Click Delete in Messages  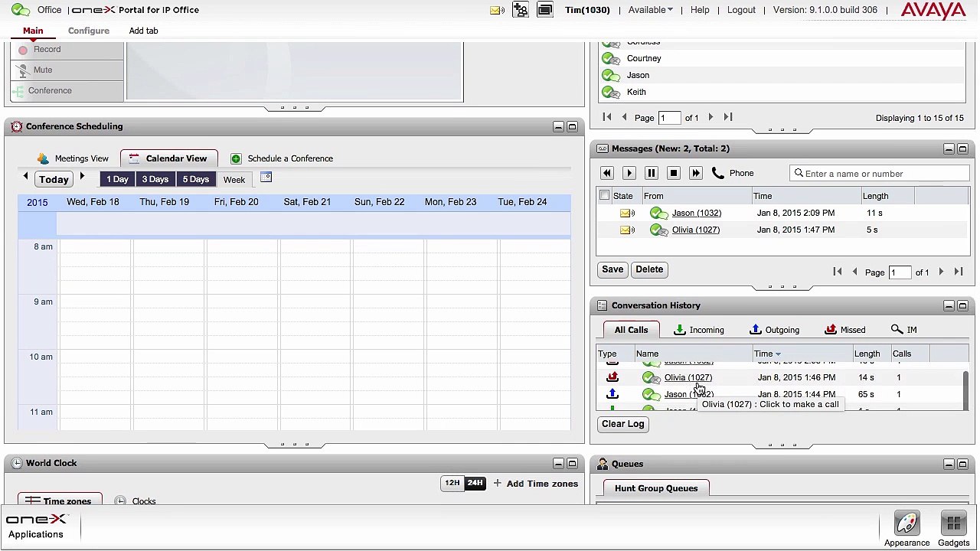[649, 269]
